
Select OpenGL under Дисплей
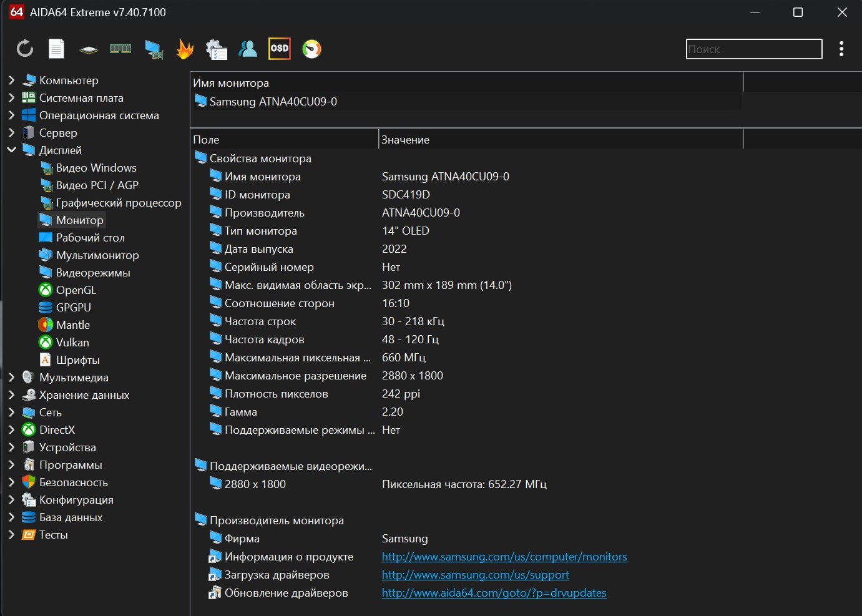click(76, 290)
